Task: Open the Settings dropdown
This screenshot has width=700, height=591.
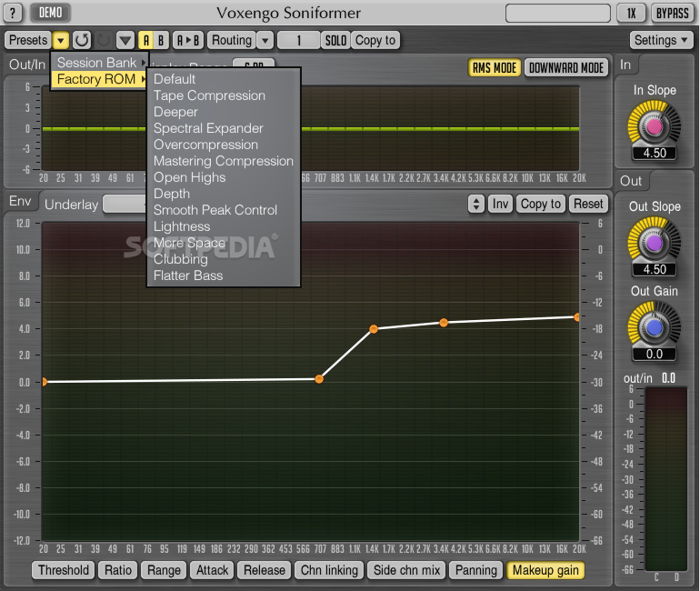Action: pyautogui.click(x=661, y=40)
